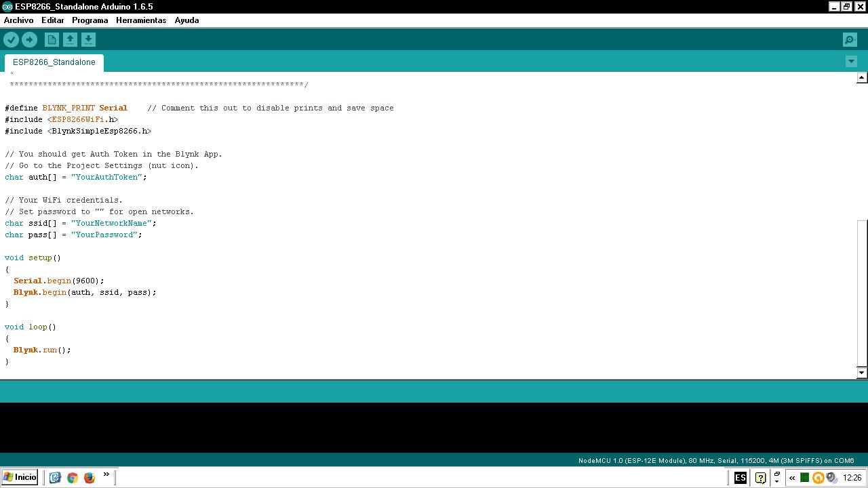Open a sketch using the up-arrow icon

point(70,39)
